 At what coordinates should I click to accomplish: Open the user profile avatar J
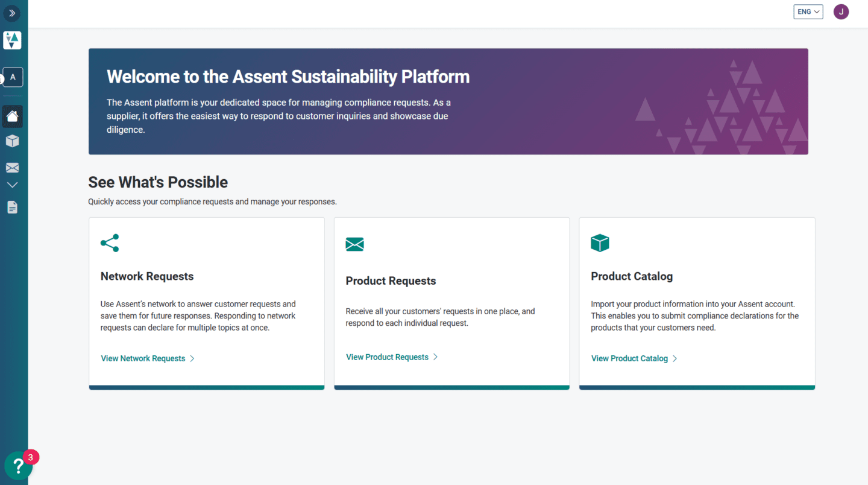pos(841,11)
